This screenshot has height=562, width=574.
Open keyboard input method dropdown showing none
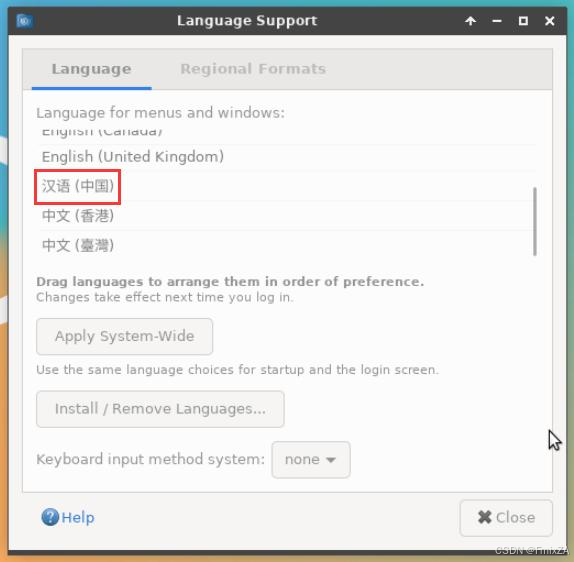pyautogui.click(x=311, y=459)
